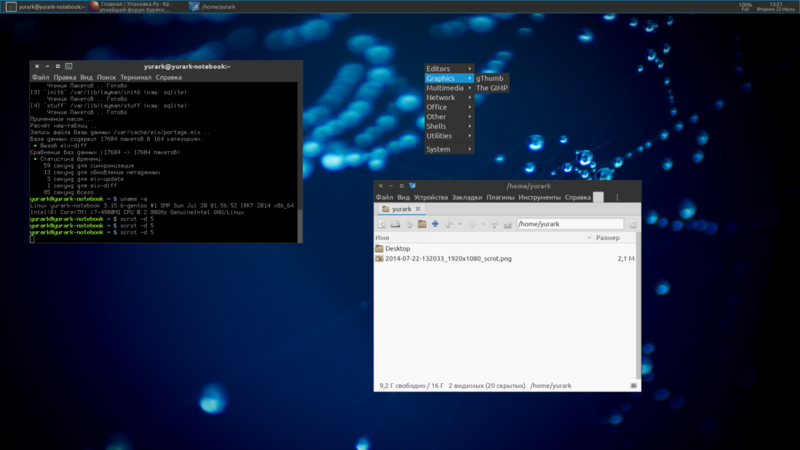Go back using the left arrow icon
Screen dimensions: 800x450
449,224
